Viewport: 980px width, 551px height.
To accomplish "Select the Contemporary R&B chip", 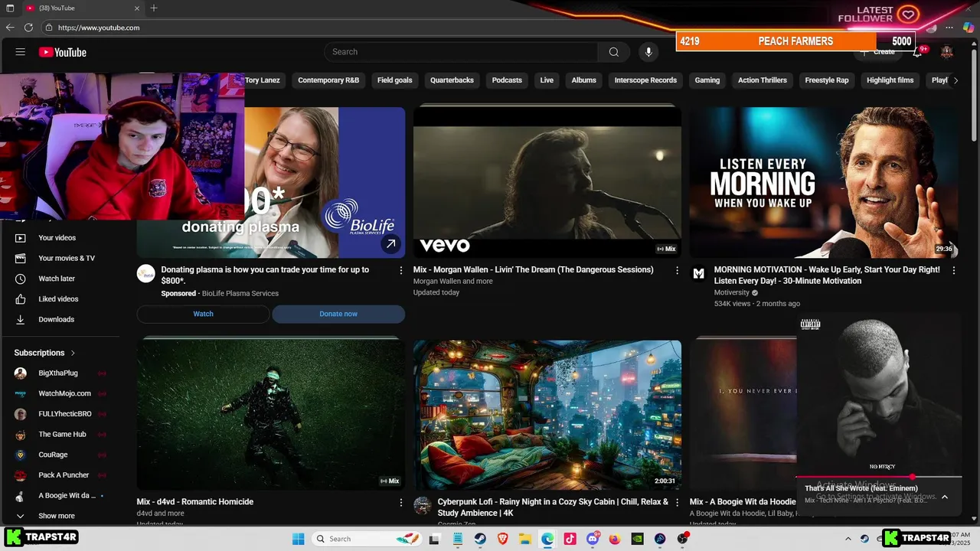I will coord(328,80).
